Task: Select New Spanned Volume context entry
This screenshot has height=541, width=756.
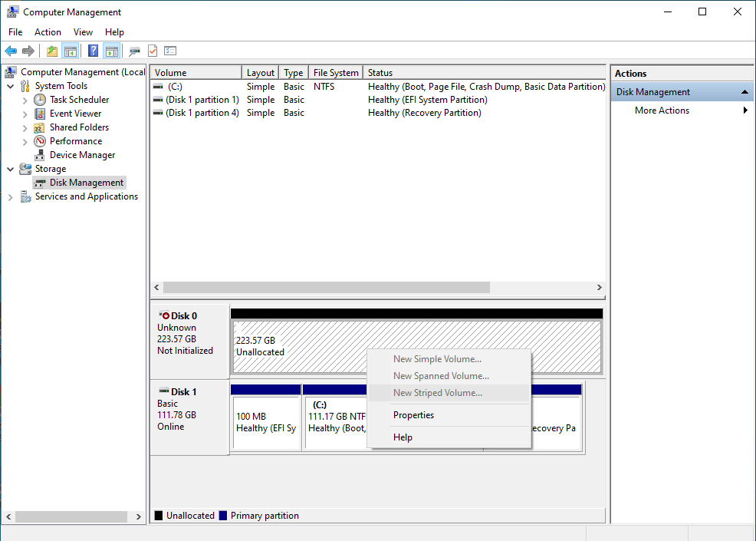Action: 449,376
